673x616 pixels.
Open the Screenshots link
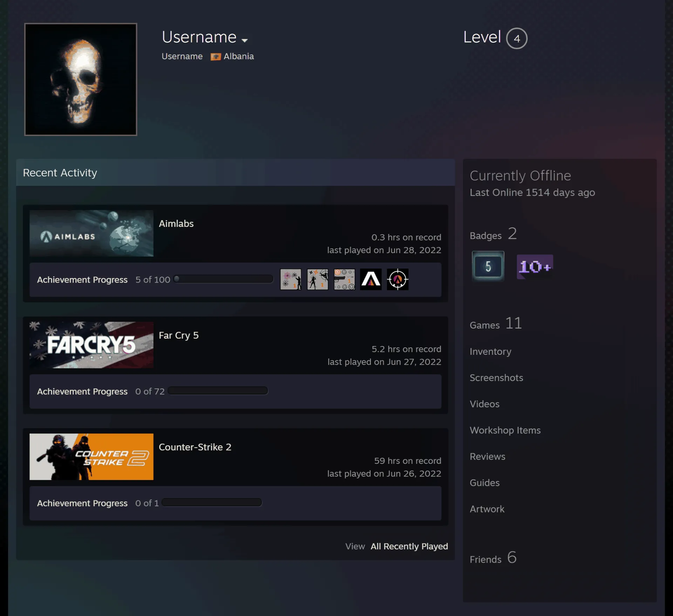tap(496, 378)
